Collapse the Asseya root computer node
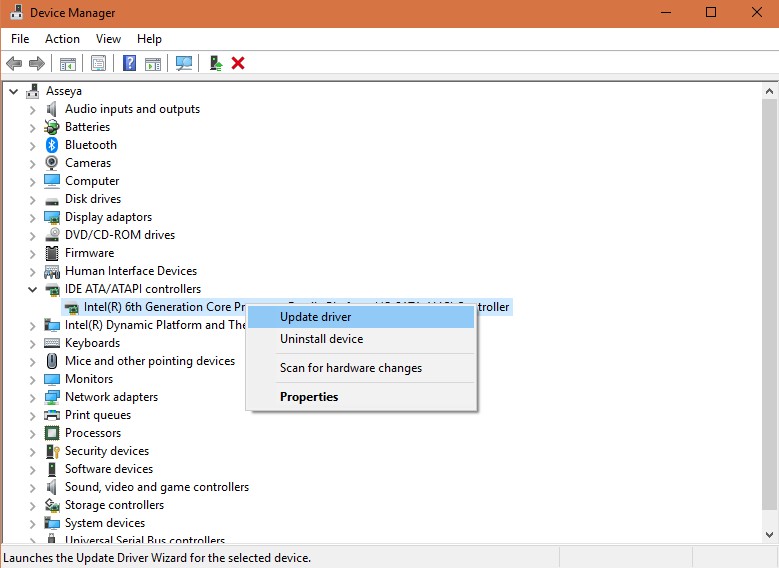779x568 pixels. tap(13, 91)
